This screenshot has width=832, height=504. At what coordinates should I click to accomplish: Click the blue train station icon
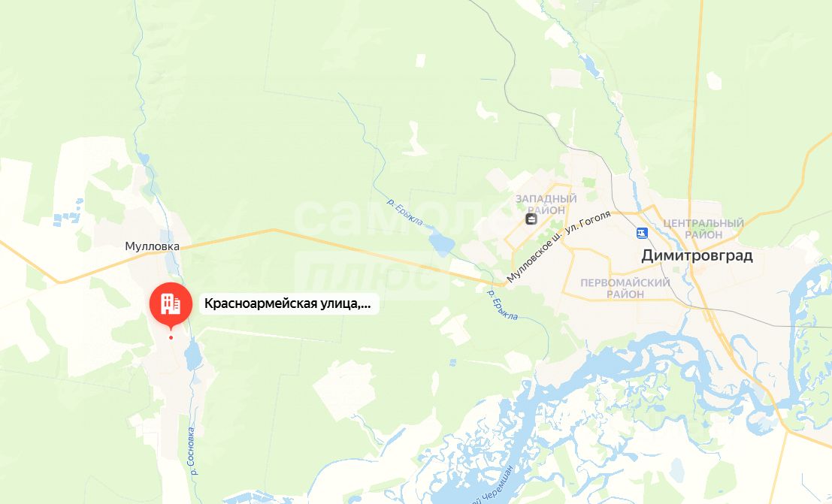(642, 233)
